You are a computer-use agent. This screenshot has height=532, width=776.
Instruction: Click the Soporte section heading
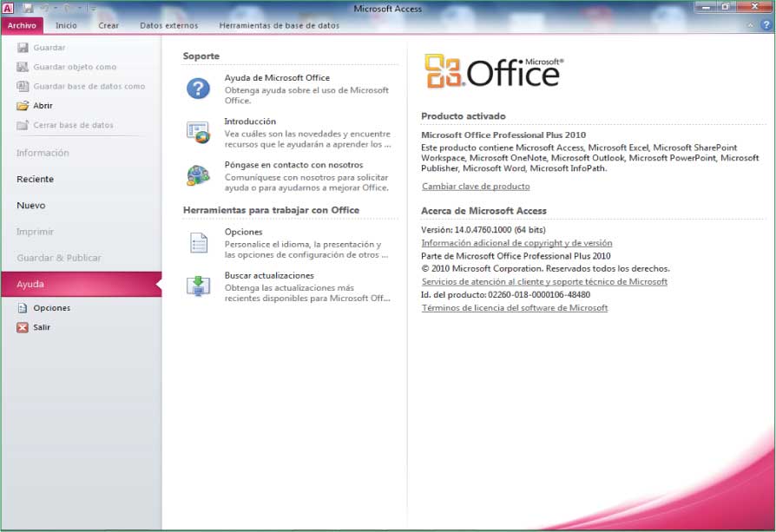201,56
